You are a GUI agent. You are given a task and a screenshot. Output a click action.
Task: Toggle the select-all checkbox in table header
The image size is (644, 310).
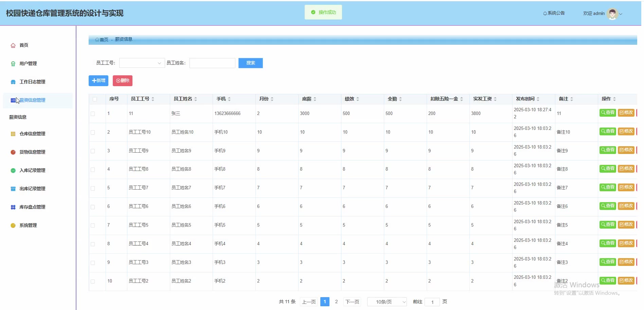[x=95, y=99]
